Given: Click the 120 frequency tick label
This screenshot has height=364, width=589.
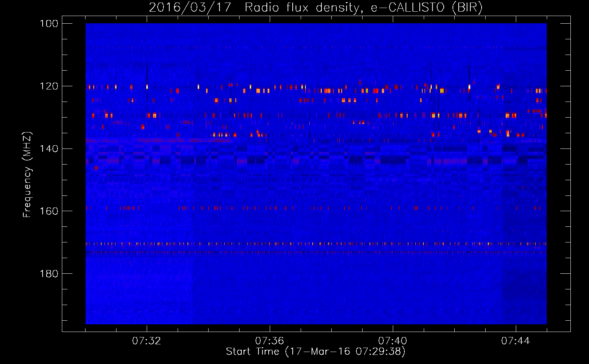Looking at the screenshot, I should [49, 86].
